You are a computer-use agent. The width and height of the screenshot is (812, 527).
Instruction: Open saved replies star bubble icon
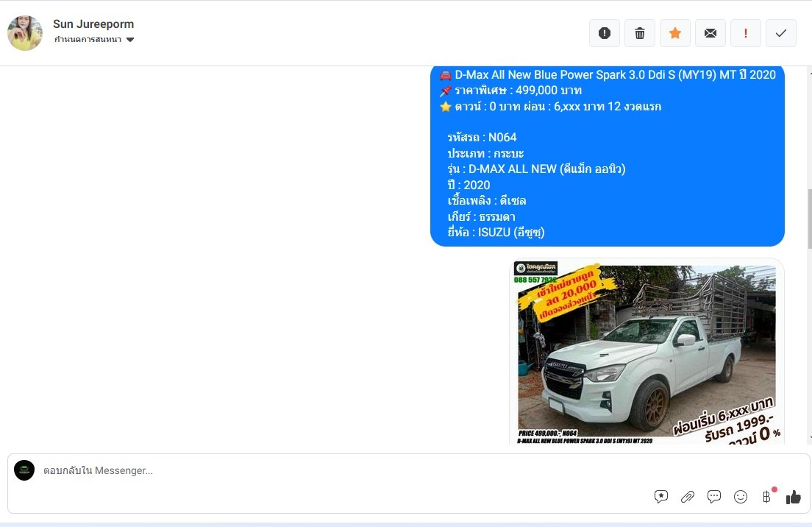(x=660, y=496)
